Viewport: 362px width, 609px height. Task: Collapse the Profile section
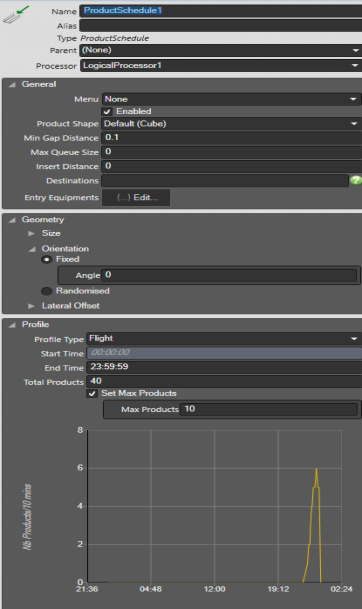[12, 325]
